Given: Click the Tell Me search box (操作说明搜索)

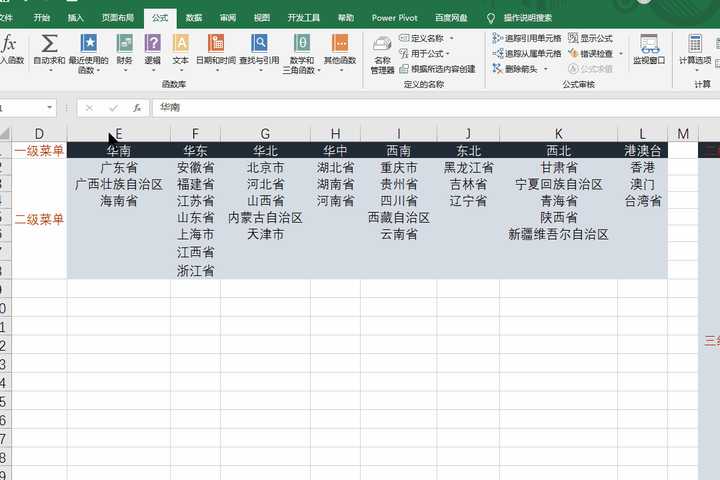Looking at the screenshot, I should click(x=528, y=18).
